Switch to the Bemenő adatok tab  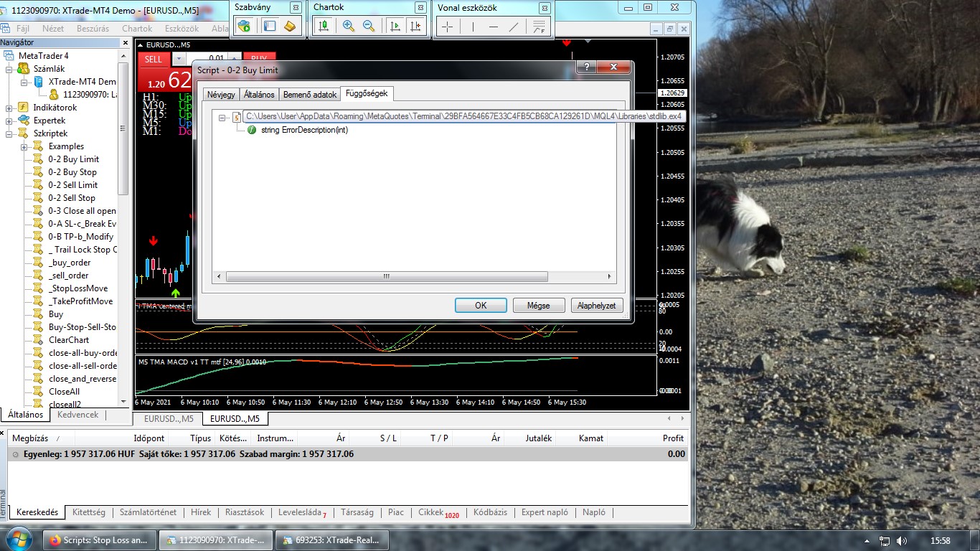pos(309,93)
